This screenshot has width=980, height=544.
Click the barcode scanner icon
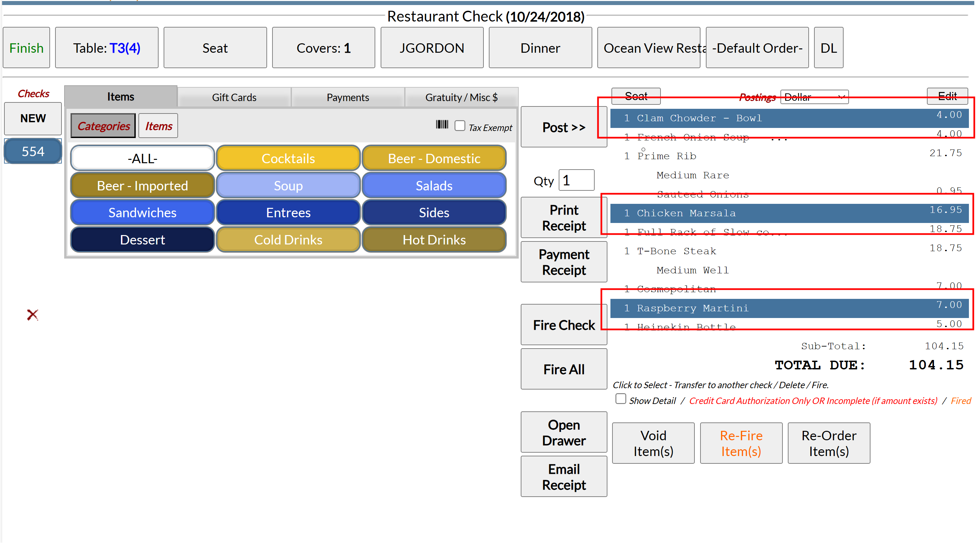442,125
